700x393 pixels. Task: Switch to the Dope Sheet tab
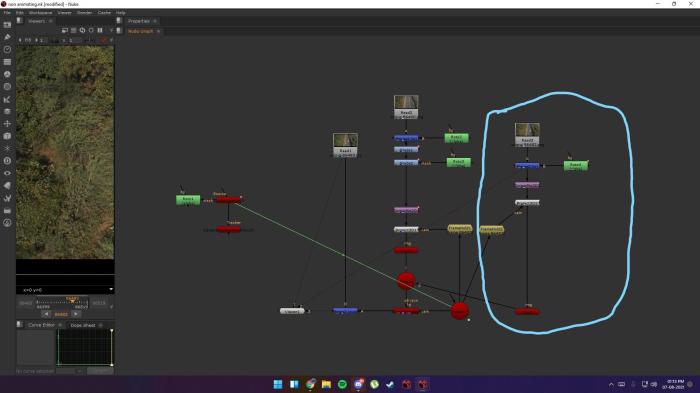tap(83, 325)
